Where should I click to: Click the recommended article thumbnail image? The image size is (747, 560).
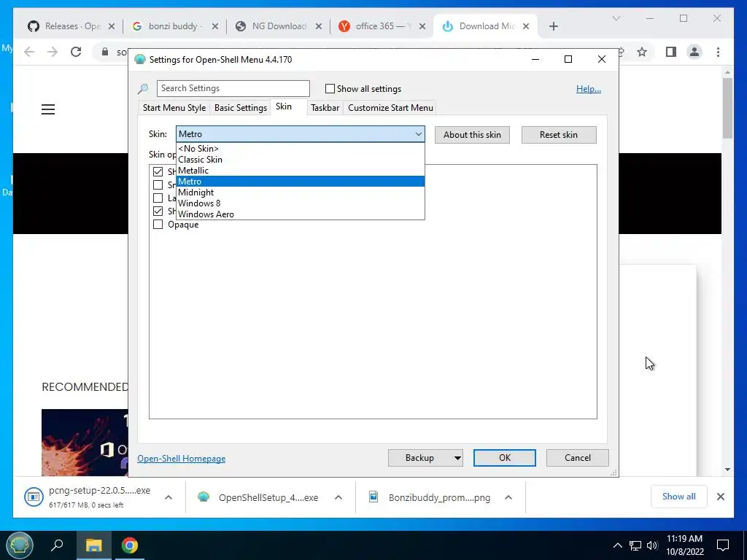(85, 443)
